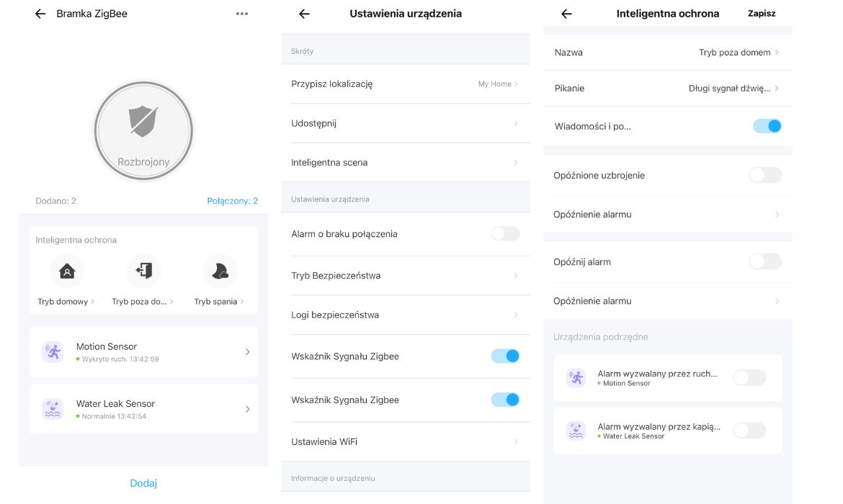The width and height of the screenshot is (843, 504).
Task: Open Tryb domowy home icon
Action: pyautogui.click(x=67, y=271)
